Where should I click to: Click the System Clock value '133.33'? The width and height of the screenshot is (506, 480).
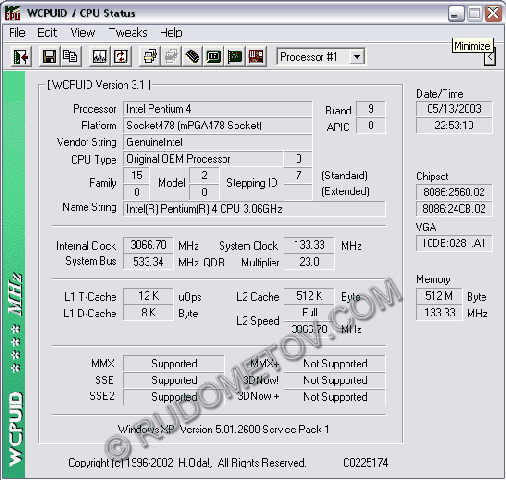click(309, 245)
